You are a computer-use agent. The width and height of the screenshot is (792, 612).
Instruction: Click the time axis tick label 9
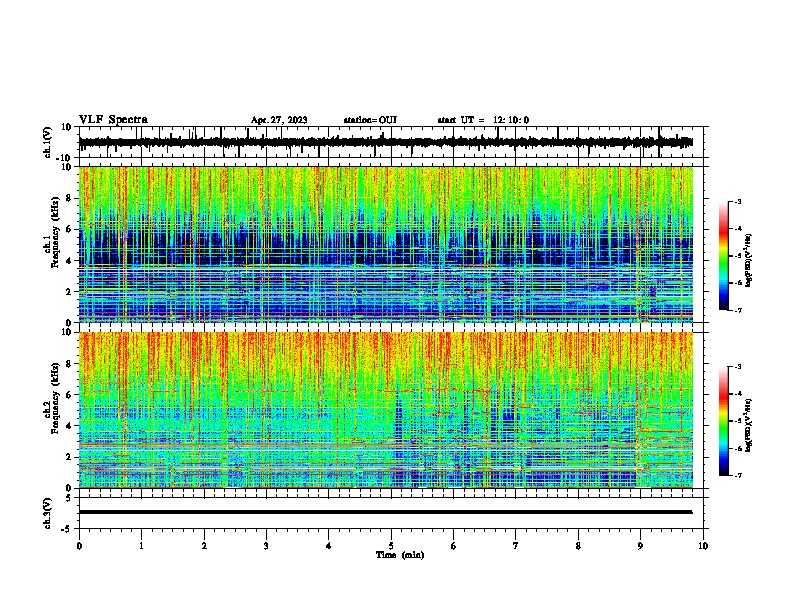pos(640,546)
